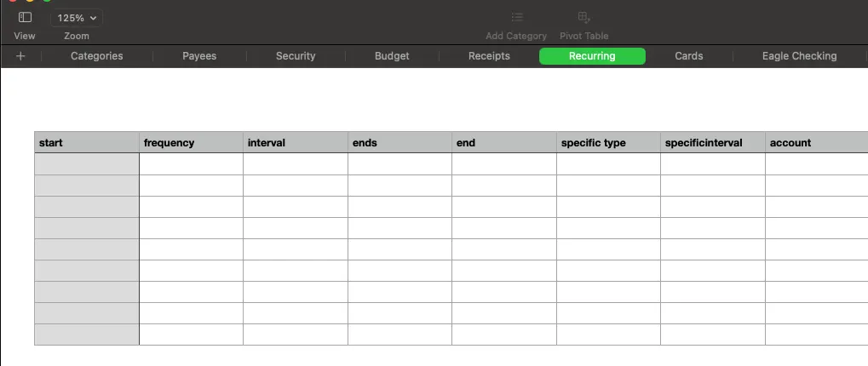Click the interval header cell
The height and width of the screenshot is (366, 868).
[295, 143]
